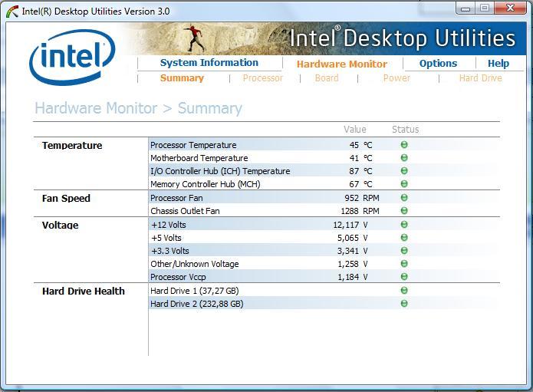Screen dimensions: 533x392
Task: Click Hard Drive 1 (37,27 GB) entry
Action: click(x=195, y=291)
